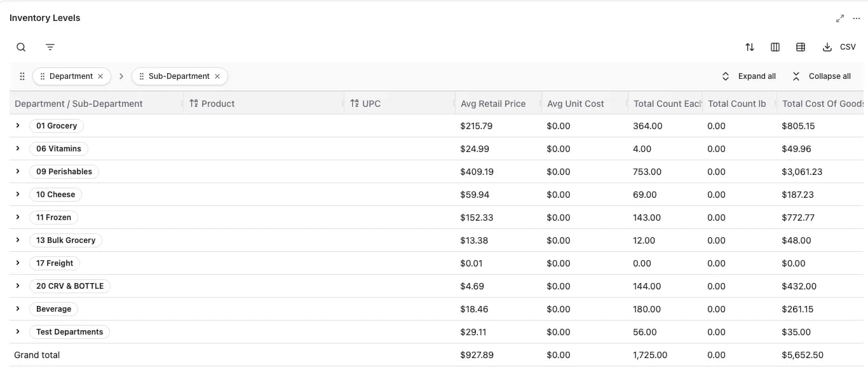
Task: Open the panel more options ellipsis
Action: (x=857, y=18)
